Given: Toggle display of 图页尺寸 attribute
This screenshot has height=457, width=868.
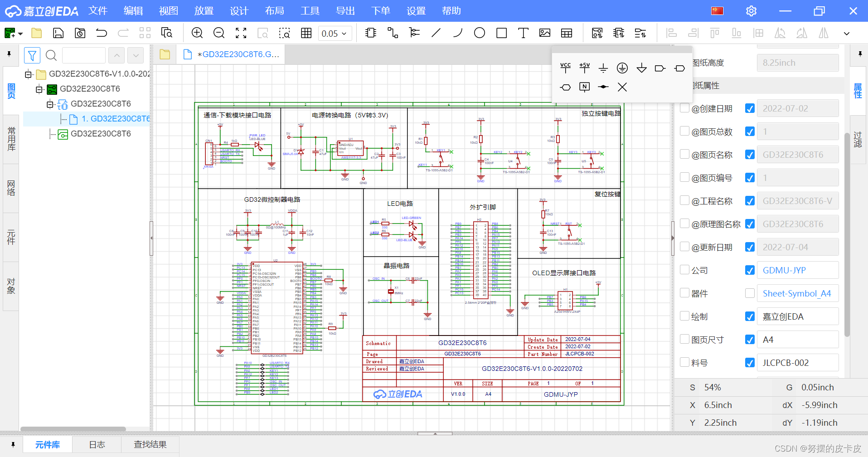Looking at the screenshot, I should (750, 339).
